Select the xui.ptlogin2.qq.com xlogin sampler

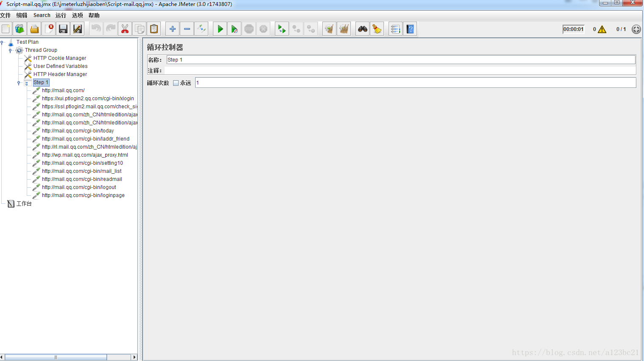[88, 99]
